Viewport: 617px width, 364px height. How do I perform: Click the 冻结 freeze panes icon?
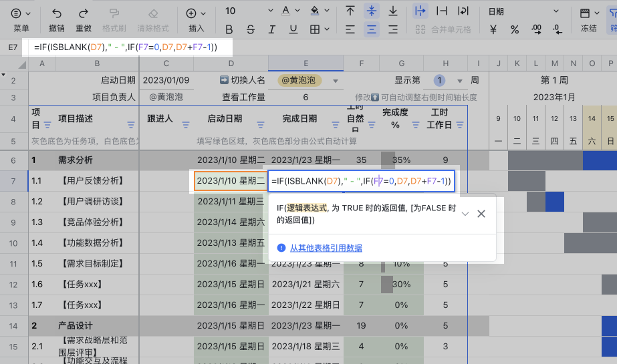pyautogui.click(x=585, y=14)
